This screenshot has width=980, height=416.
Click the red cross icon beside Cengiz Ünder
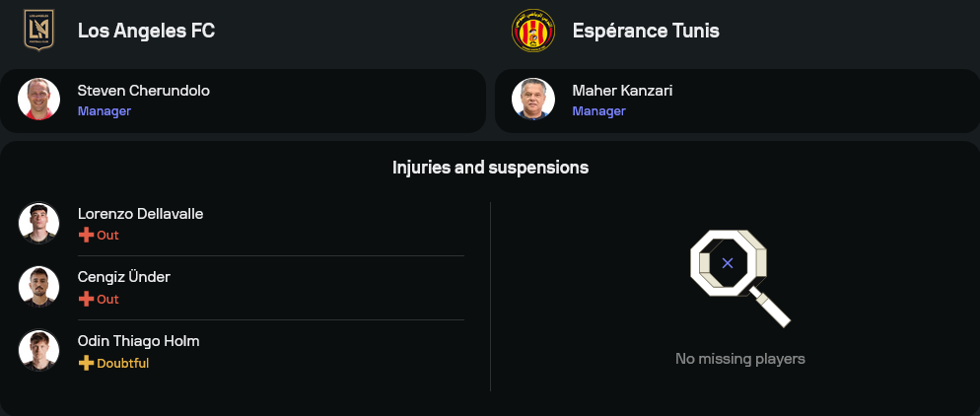click(x=86, y=300)
